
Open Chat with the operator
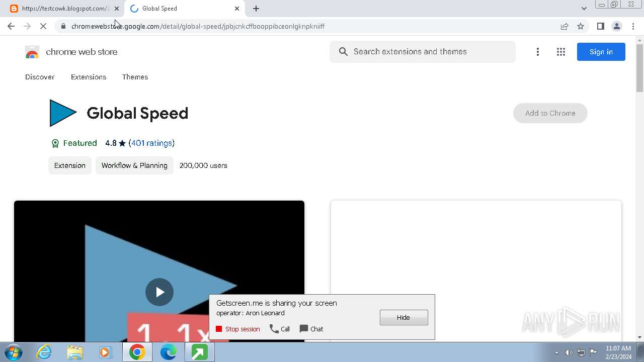[311, 329]
